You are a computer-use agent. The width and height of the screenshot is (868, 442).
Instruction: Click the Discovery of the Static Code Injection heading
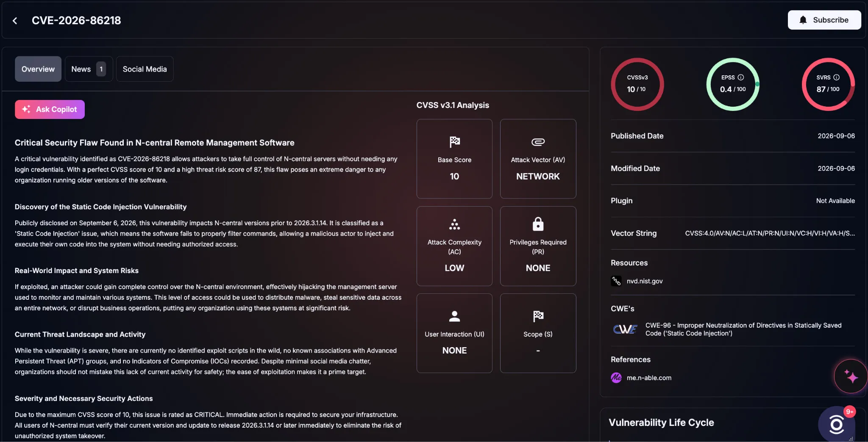click(100, 207)
